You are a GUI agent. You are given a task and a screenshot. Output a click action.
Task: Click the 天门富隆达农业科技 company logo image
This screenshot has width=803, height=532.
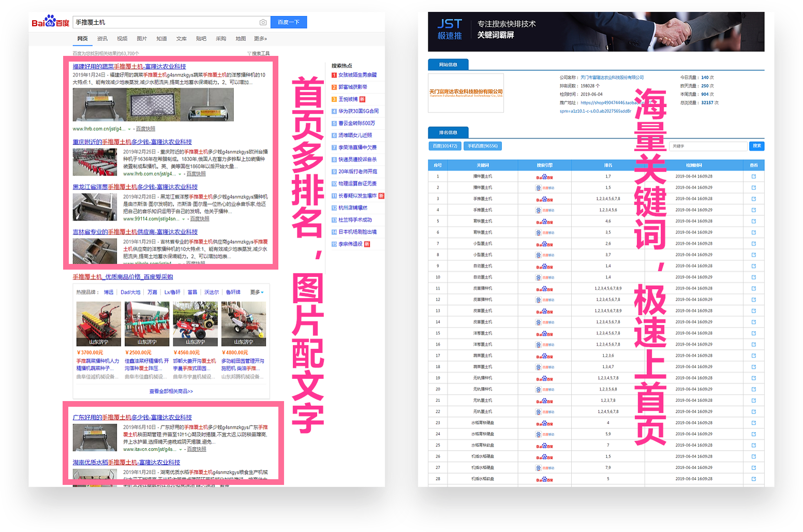[x=466, y=93]
